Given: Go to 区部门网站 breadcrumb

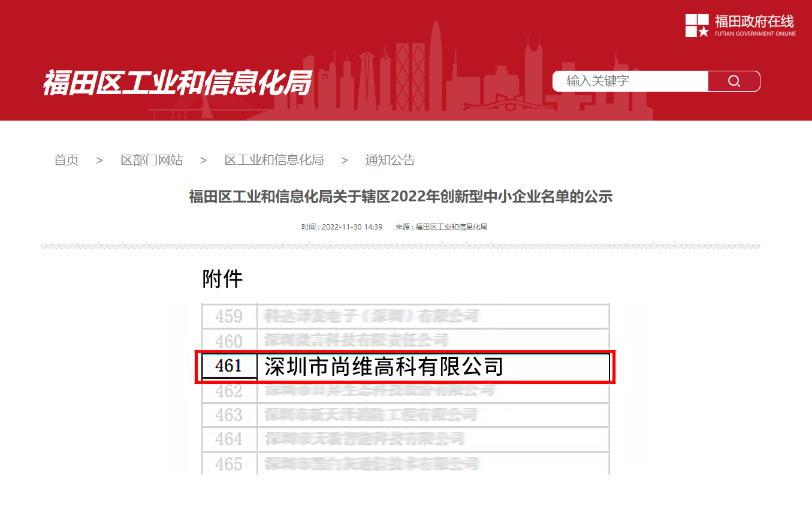Looking at the screenshot, I should click(152, 160).
